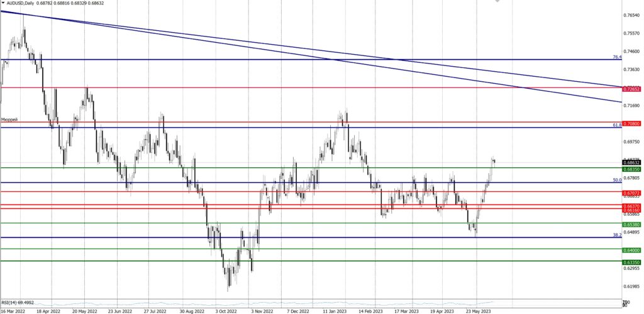Image resolution: width=644 pixels, height=314 pixels.
Task: Click the red 0.72652 price level tag
Action: click(x=631, y=89)
